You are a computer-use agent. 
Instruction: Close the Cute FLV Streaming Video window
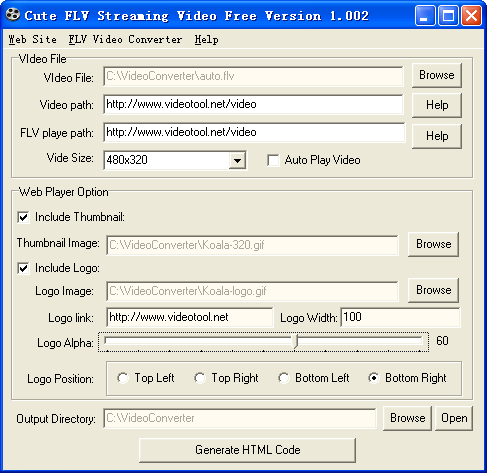pyautogui.click(x=471, y=15)
